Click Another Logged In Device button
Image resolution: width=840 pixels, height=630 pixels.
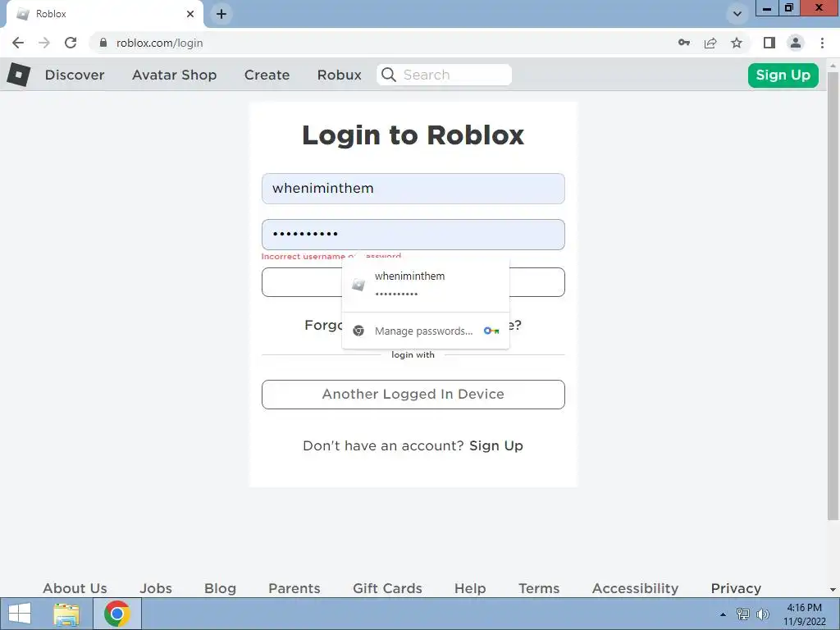413,395
